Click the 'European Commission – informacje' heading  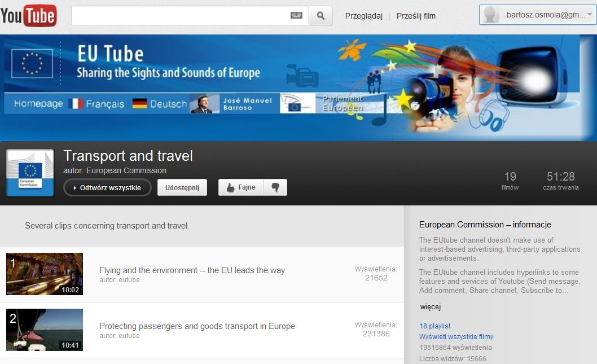click(485, 225)
